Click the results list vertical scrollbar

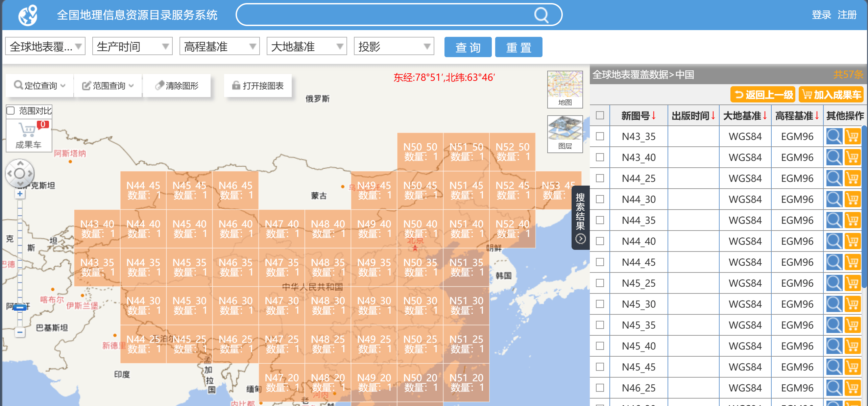[865, 206]
